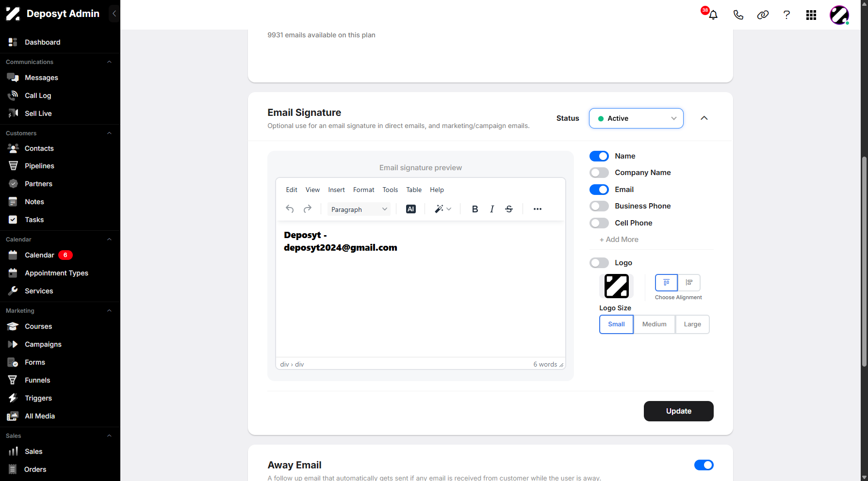Screen dimensions: 868x481
Task: Redo the edit in signature editor
Action: coord(307,209)
